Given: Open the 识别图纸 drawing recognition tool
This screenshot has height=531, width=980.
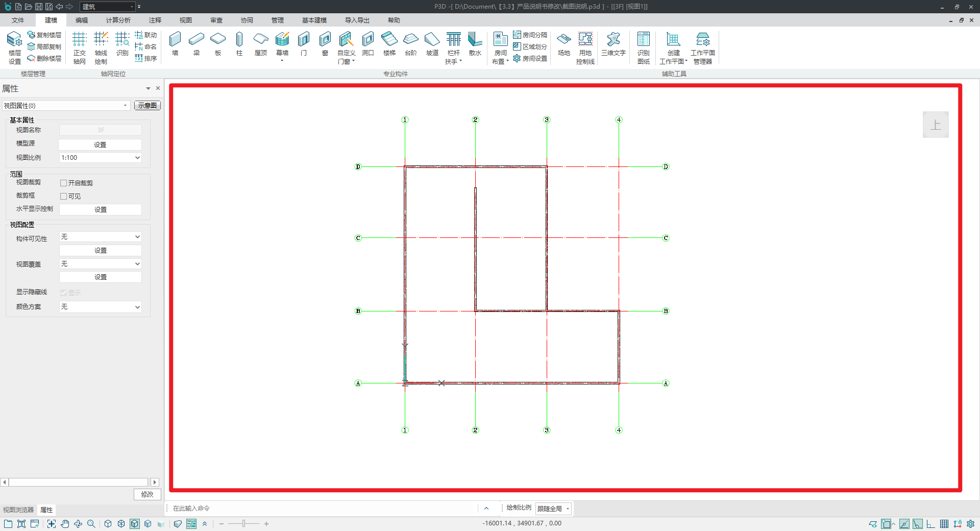Looking at the screenshot, I should coord(644,48).
